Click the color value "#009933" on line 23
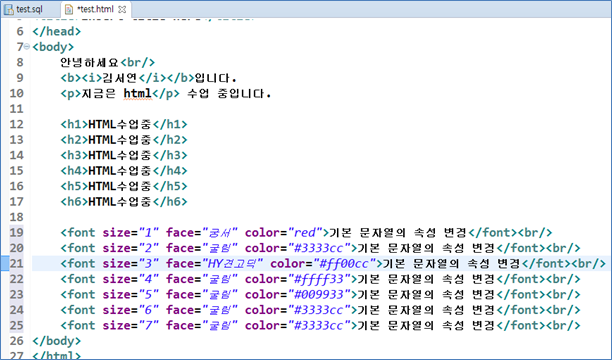 pyautogui.click(x=319, y=294)
